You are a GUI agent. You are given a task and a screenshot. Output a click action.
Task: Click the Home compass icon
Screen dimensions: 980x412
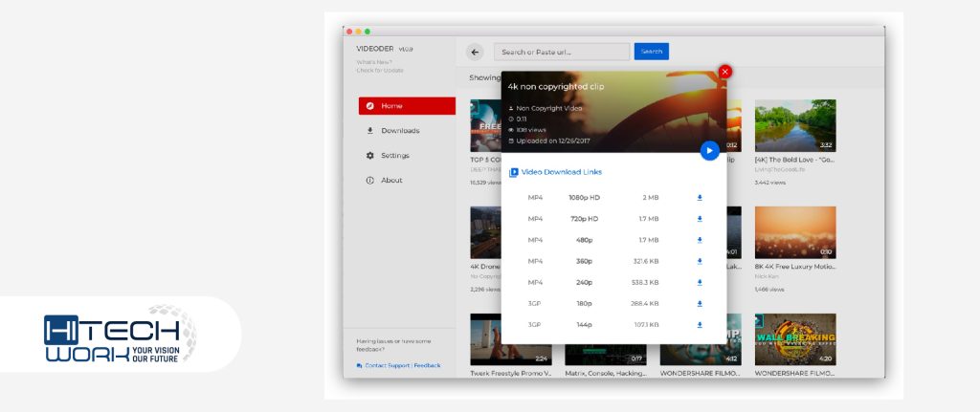click(x=370, y=106)
